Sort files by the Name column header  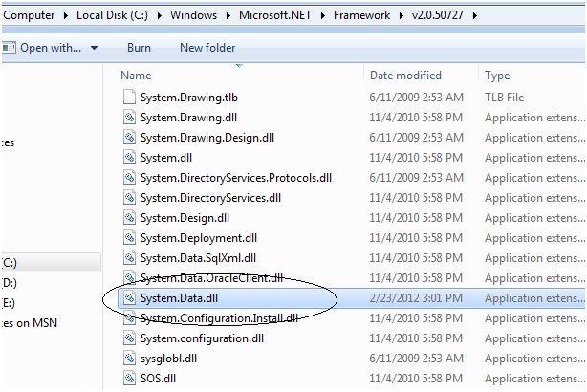[x=137, y=75]
